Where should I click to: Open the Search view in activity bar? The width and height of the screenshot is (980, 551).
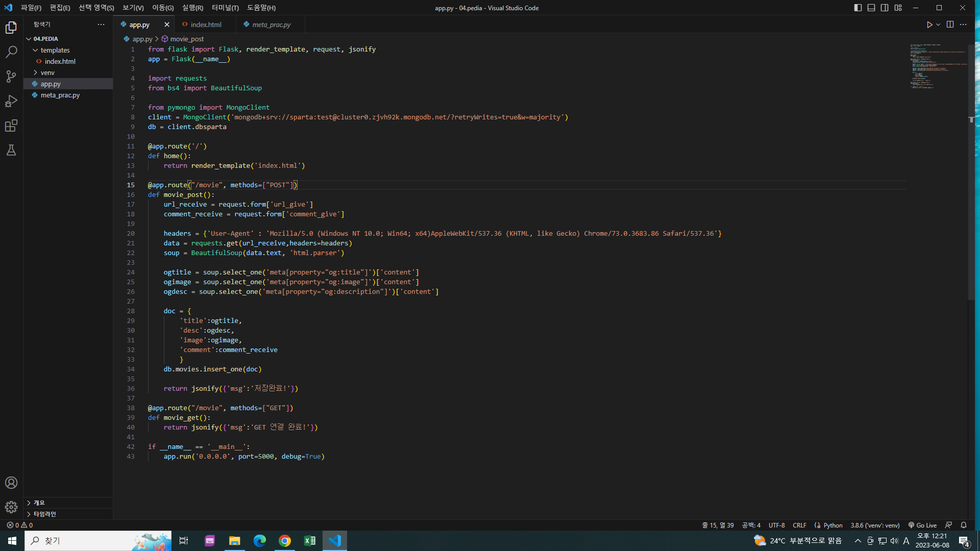tap(11, 52)
